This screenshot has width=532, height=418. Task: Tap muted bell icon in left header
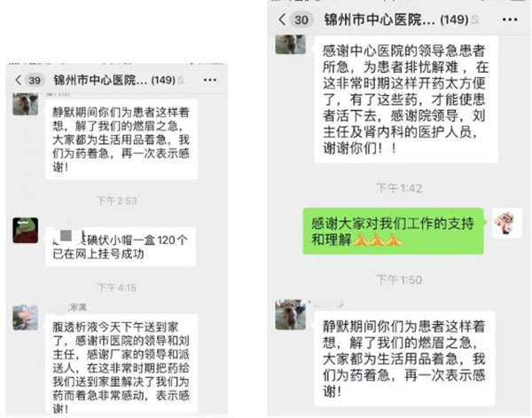[181, 80]
